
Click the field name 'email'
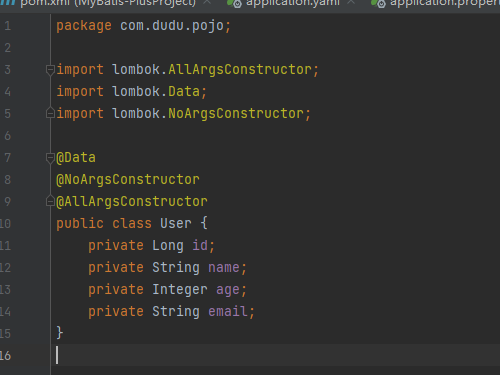(228, 311)
